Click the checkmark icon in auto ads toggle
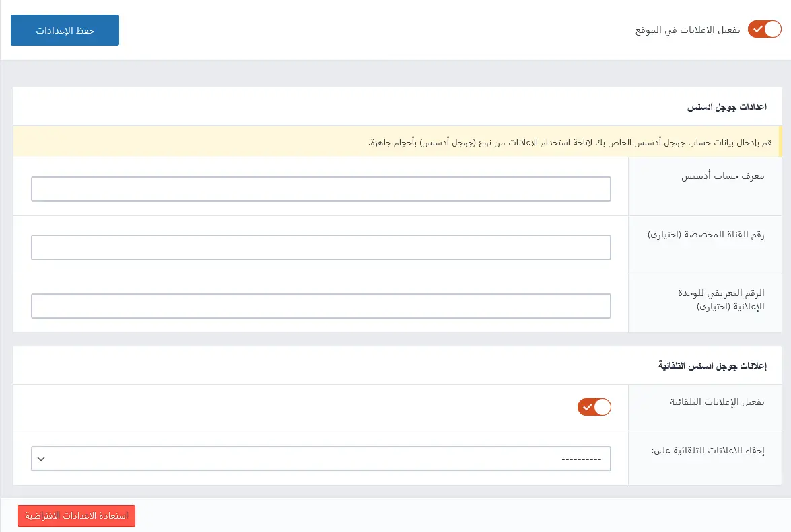Image resolution: width=791 pixels, height=532 pixels. 587,407
